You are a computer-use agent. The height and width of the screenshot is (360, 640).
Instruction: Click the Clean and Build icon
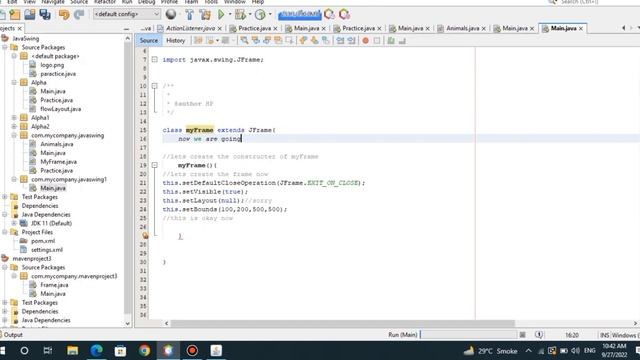coord(205,15)
